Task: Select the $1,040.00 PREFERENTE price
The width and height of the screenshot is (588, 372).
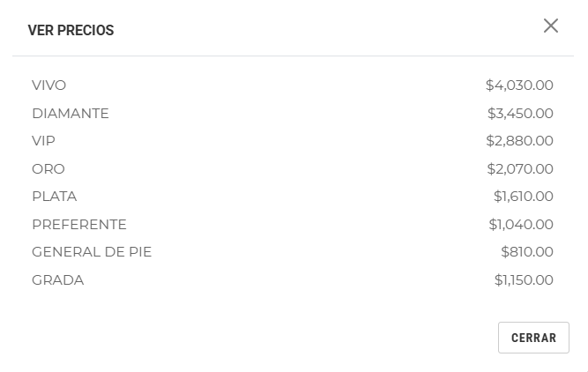Action: (521, 225)
